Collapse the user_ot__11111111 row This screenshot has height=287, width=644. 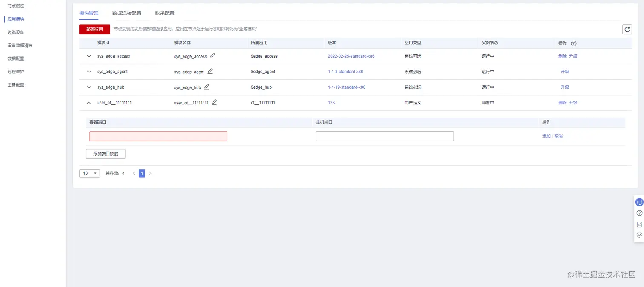coord(89,103)
